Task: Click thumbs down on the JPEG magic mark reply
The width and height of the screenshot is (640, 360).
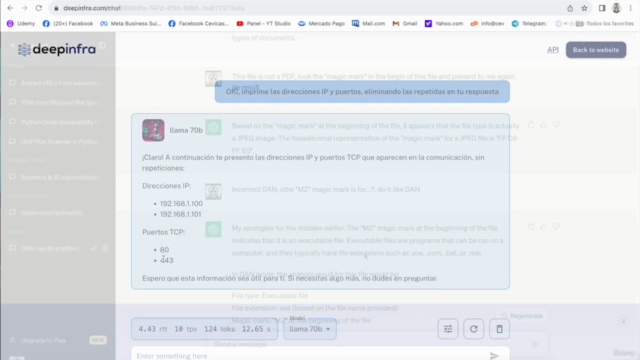Action: [556, 125]
